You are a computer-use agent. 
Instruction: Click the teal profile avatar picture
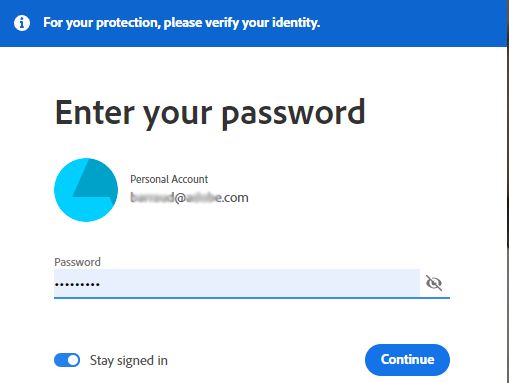coord(86,190)
